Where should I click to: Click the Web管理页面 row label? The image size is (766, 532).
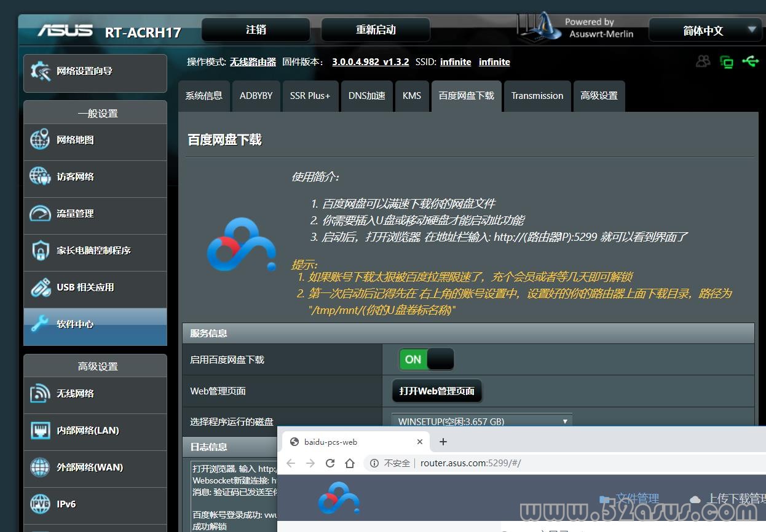(x=218, y=391)
